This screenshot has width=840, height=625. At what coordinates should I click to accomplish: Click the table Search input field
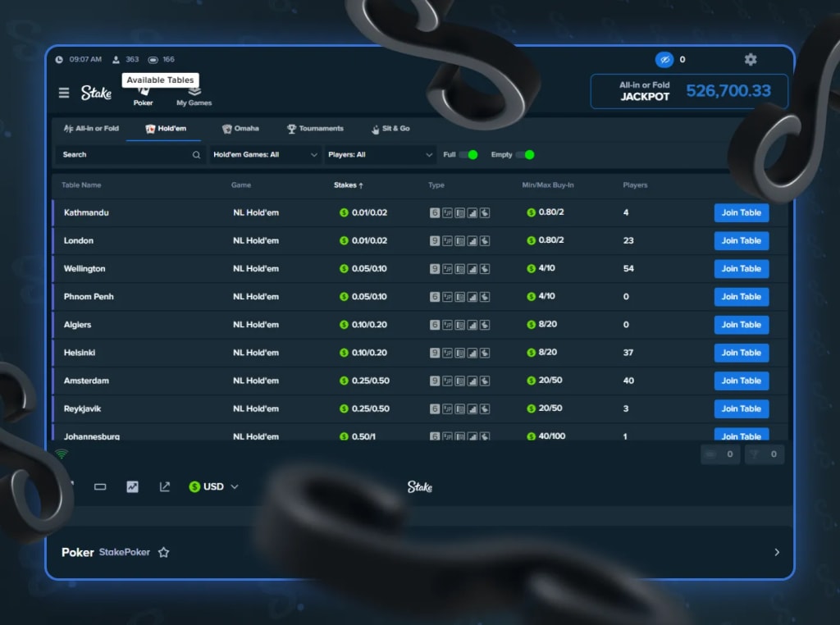tap(127, 154)
